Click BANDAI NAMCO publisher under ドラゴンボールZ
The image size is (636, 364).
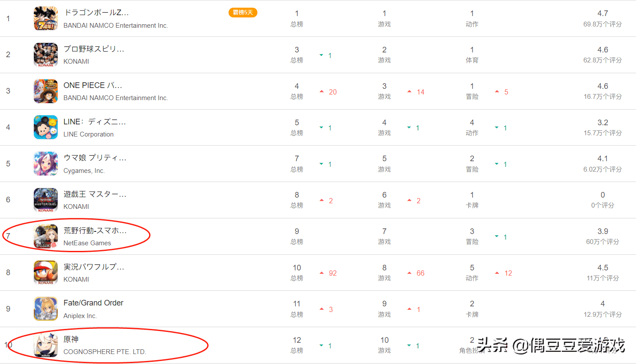116,26
